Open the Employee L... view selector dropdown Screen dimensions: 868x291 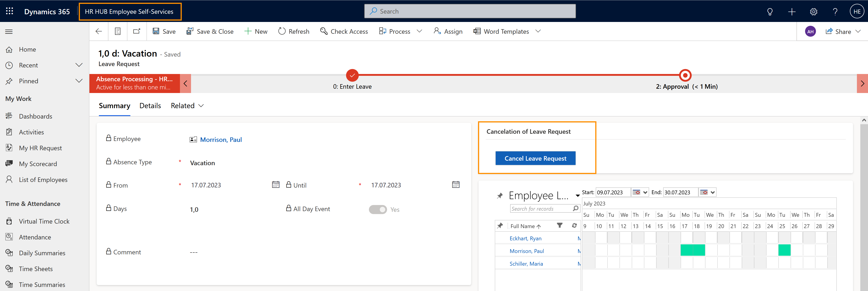pyautogui.click(x=578, y=196)
